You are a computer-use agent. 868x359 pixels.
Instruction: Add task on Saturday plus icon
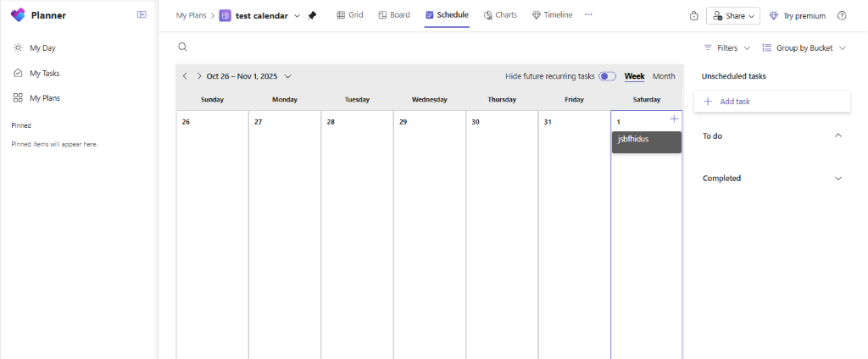(x=674, y=119)
